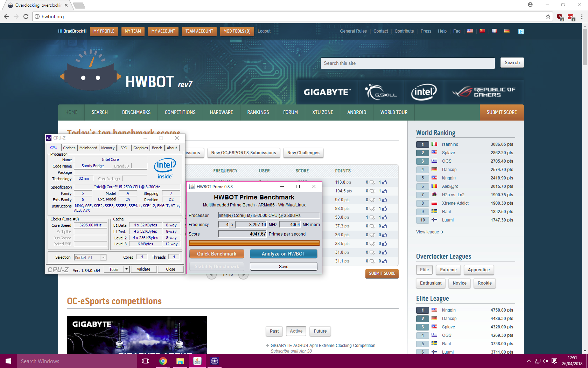Switch to CPU-Z Memory tab

pos(108,148)
